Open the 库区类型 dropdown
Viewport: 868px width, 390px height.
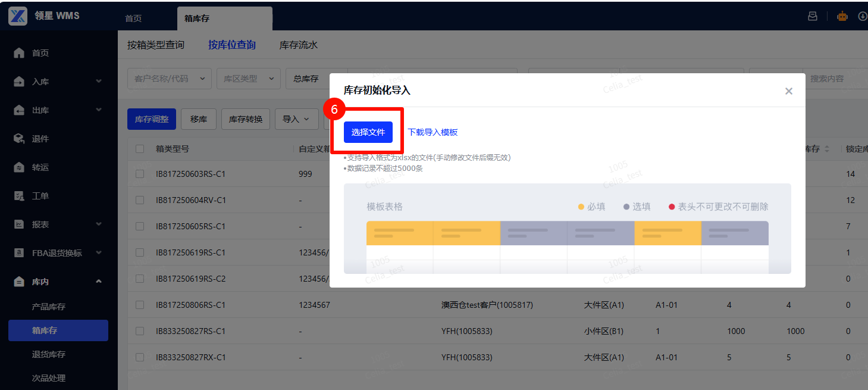tap(249, 79)
